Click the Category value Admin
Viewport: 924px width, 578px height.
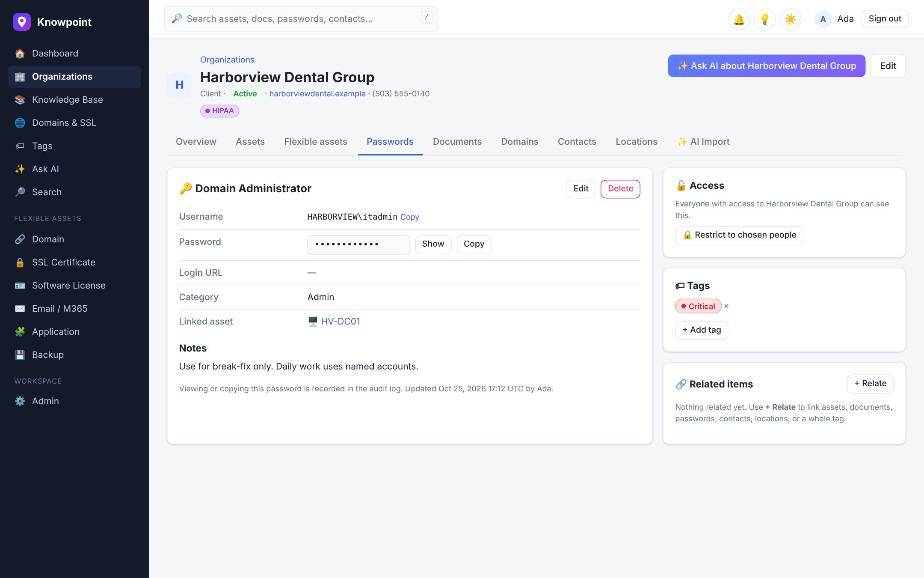321,297
